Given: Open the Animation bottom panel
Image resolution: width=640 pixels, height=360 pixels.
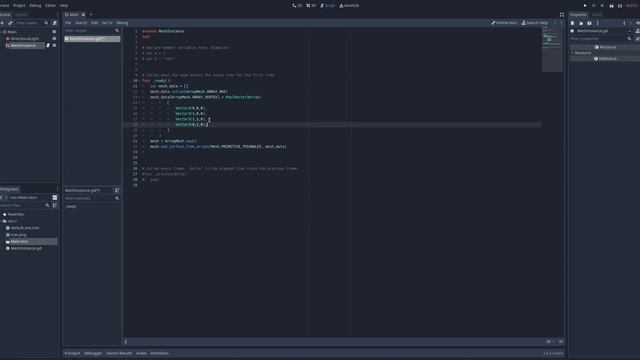Looking at the screenshot, I should tap(159, 353).
